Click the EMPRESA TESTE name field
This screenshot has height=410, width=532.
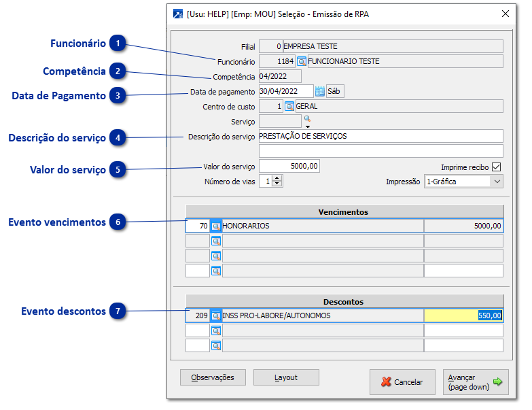coord(393,46)
